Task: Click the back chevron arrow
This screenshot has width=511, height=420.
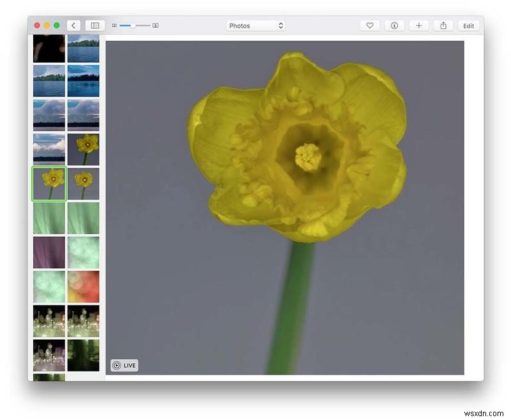Action: point(73,26)
